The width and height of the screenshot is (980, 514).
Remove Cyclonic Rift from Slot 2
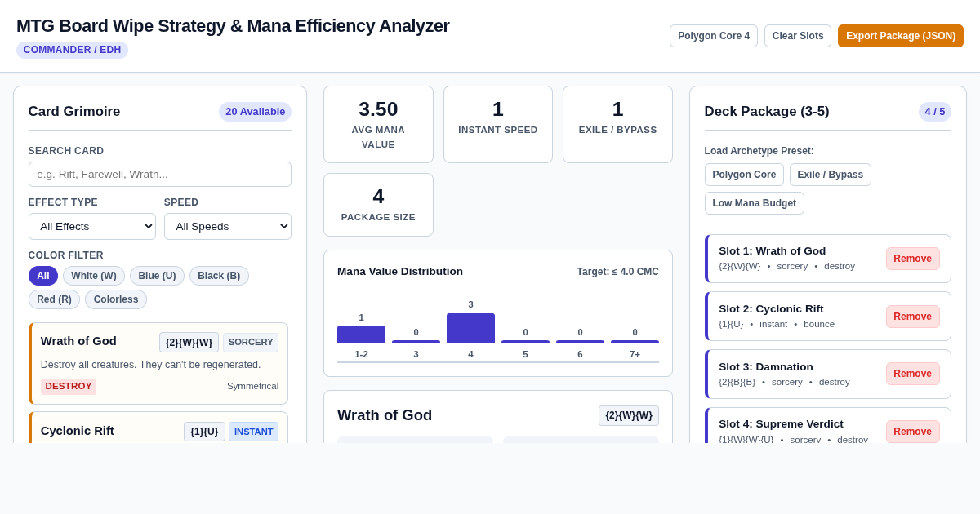(x=912, y=317)
